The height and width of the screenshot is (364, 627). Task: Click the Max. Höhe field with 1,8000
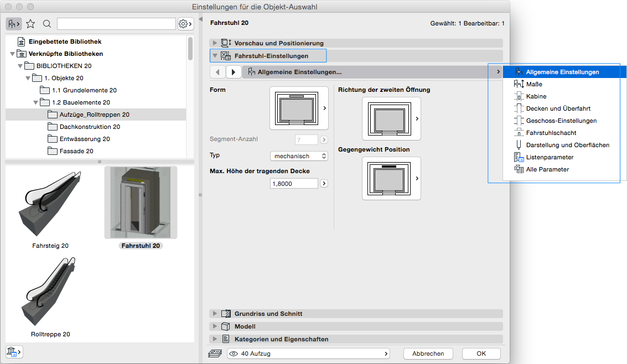click(x=294, y=184)
